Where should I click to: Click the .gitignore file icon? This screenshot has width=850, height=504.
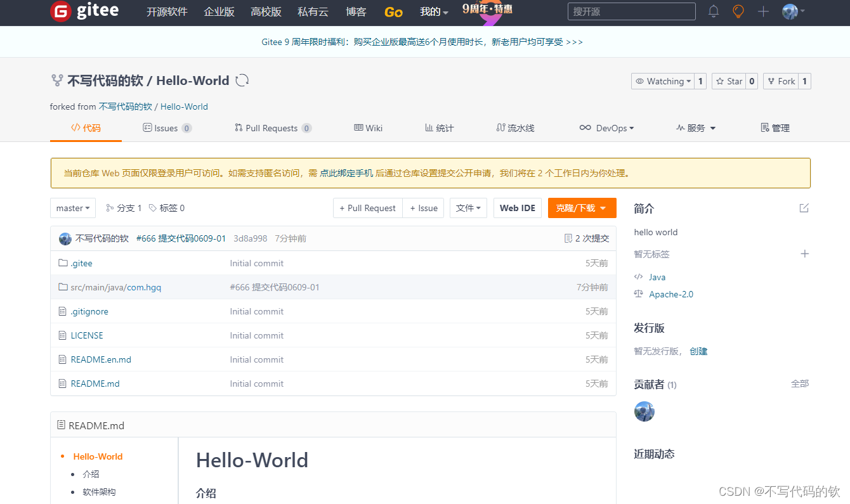tap(62, 311)
